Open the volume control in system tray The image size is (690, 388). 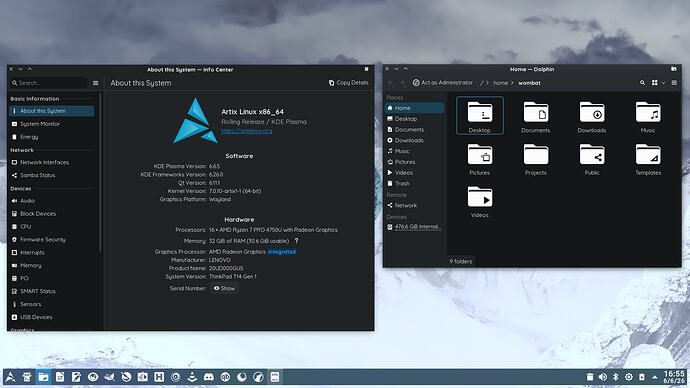[602, 377]
